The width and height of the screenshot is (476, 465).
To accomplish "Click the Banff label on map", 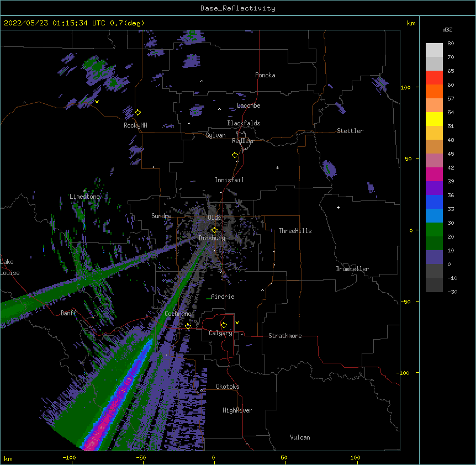I will pos(68,313).
